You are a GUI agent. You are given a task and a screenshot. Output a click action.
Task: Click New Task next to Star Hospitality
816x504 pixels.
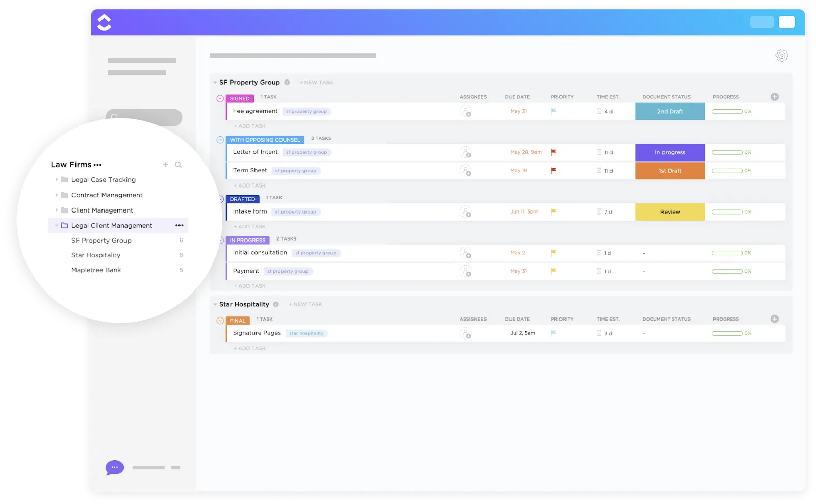pyautogui.click(x=305, y=304)
